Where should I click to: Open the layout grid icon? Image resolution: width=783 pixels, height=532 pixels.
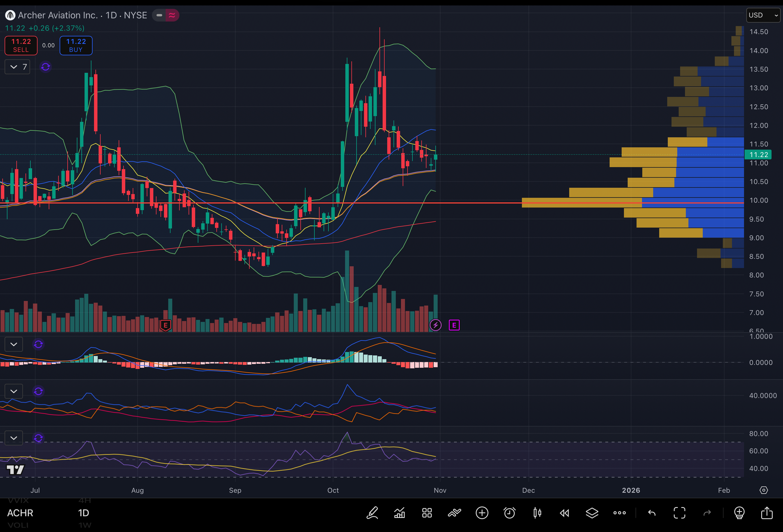click(427, 513)
